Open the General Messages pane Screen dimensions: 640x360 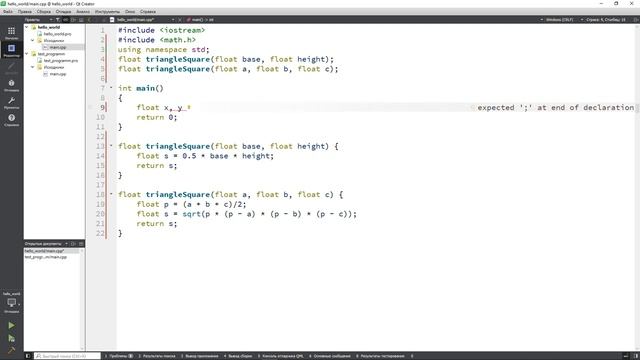(330, 356)
